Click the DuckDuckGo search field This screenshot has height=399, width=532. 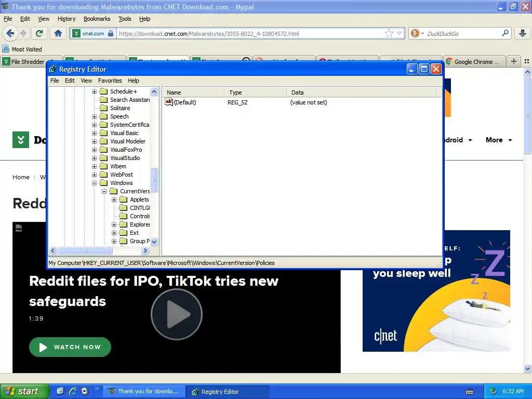(463, 33)
